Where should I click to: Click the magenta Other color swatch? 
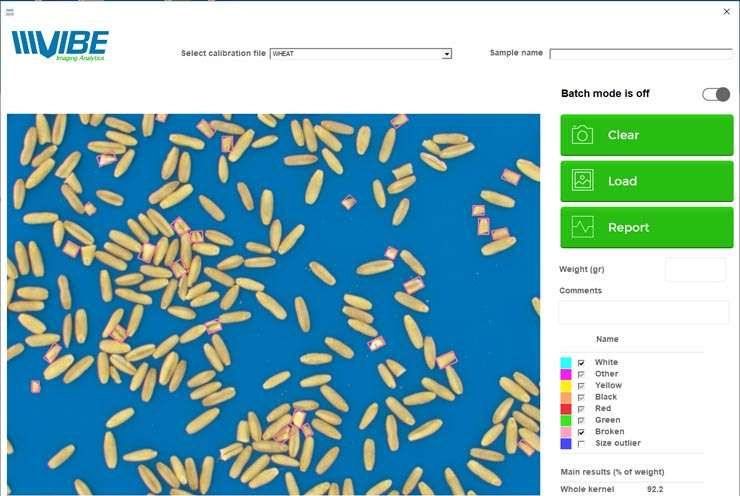click(566, 374)
